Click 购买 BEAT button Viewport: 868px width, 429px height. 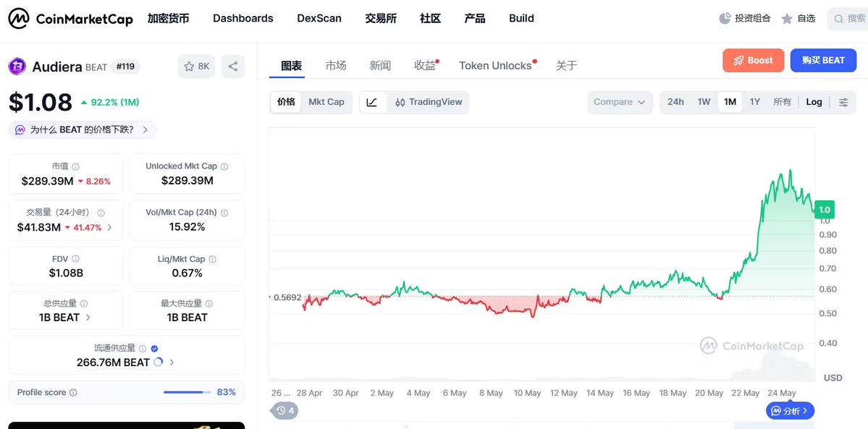(823, 61)
